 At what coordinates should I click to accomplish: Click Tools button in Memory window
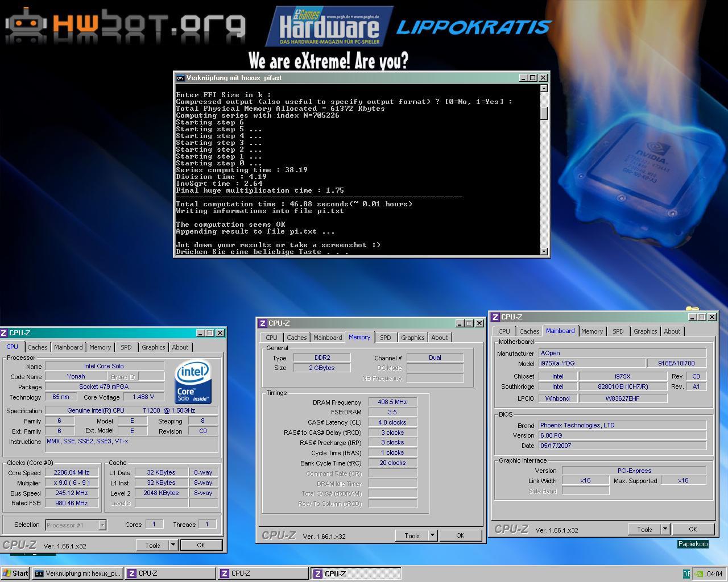(x=412, y=535)
